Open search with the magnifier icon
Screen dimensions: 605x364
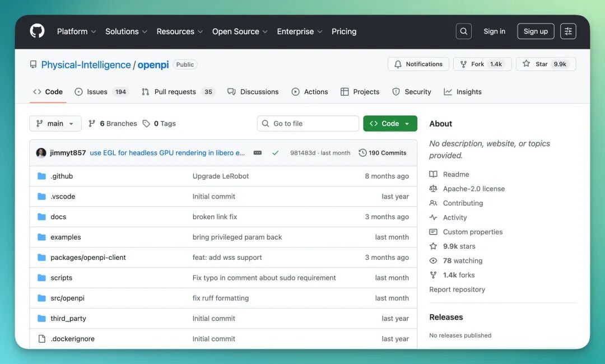click(x=463, y=31)
